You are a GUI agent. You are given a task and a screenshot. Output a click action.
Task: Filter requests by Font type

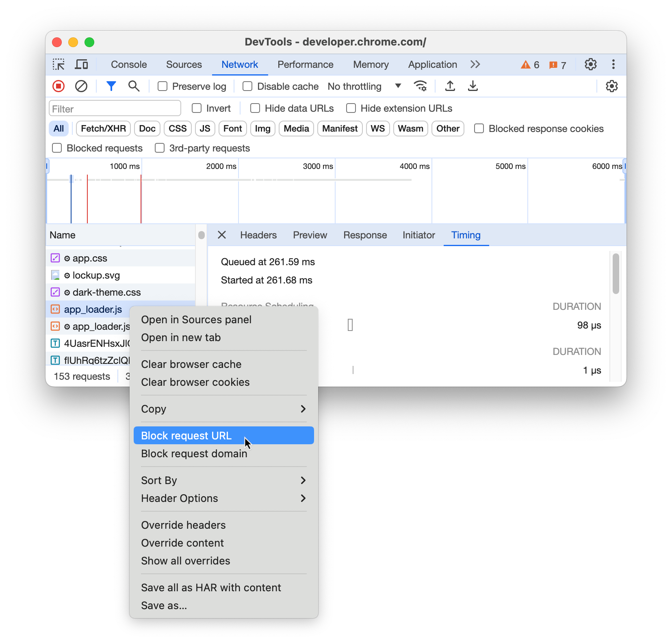232,128
